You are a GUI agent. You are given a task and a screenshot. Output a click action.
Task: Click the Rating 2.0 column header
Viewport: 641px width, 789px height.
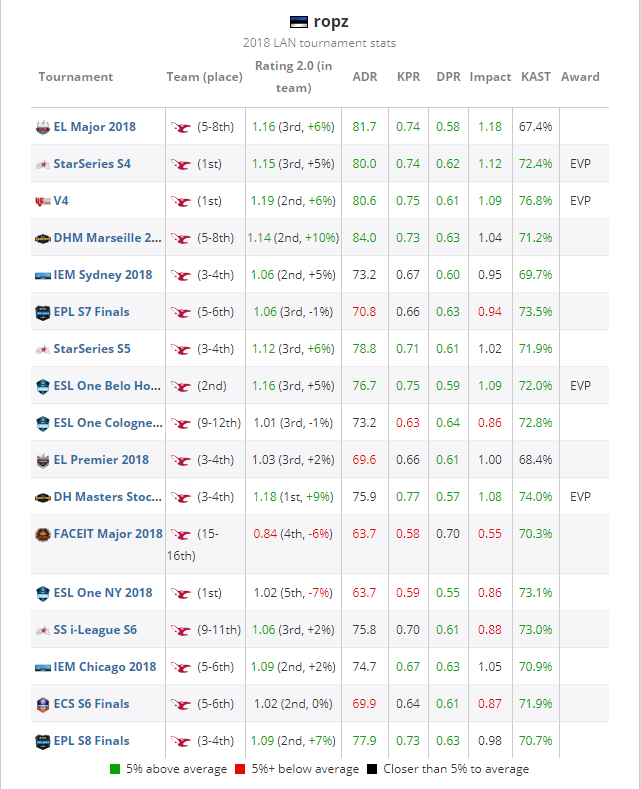pyautogui.click(x=293, y=77)
